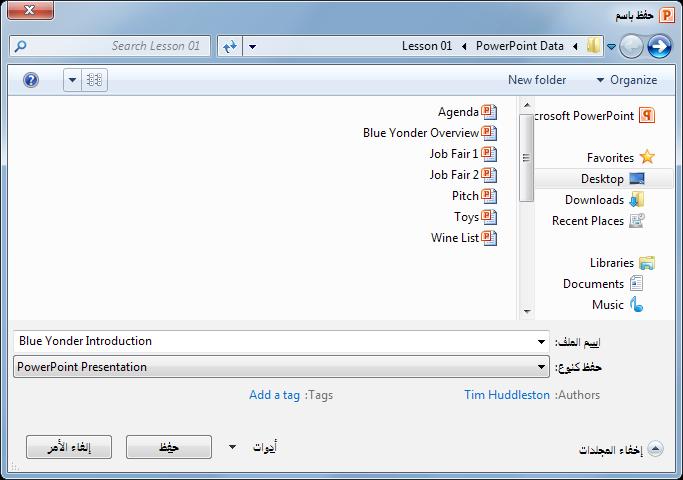Screen dimensions: 683x480
Task: Click the Job Fair 2 file name
Action: [454, 175]
